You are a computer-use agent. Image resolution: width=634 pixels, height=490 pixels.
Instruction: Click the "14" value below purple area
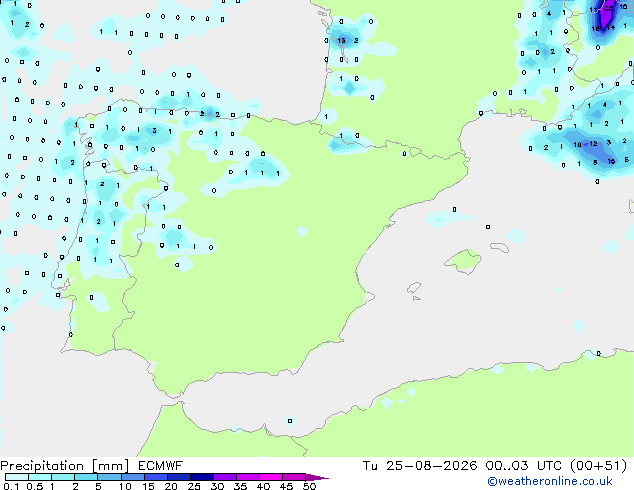coord(611,27)
